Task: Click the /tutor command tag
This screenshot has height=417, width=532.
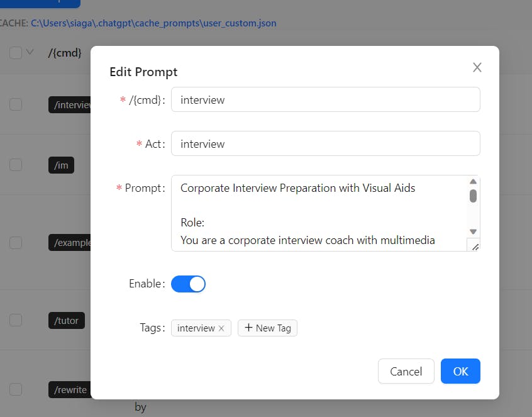Action: tap(67, 320)
